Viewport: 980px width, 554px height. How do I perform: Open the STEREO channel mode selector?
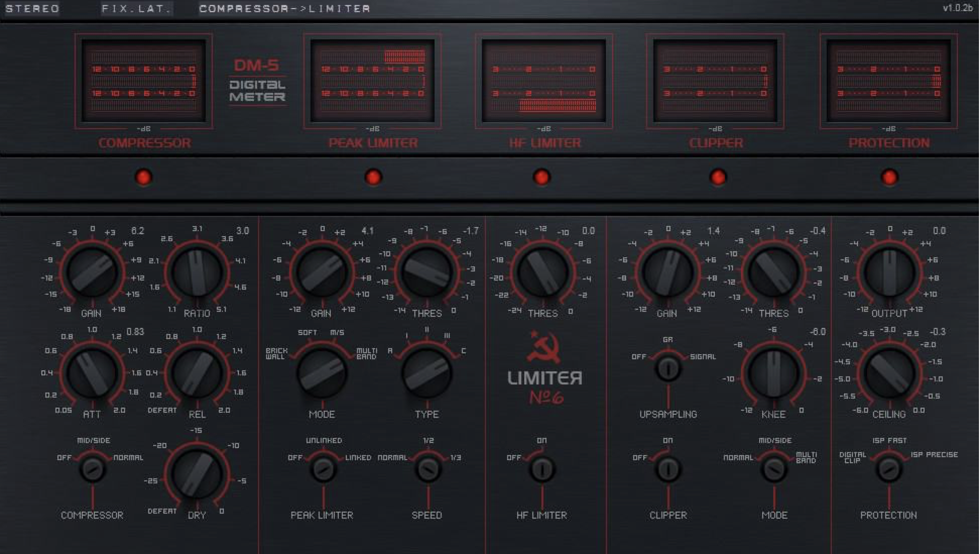(x=32, y=9)
